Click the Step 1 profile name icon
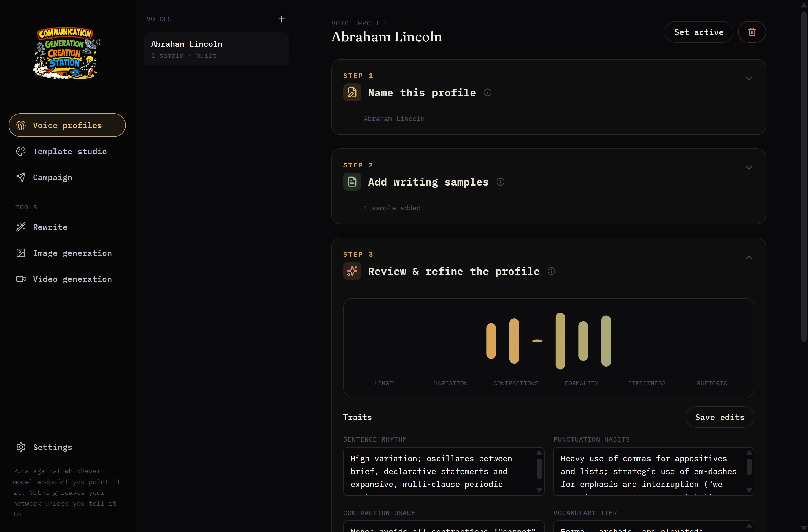This screenshot has height=532, width=808. click(352, 92)
